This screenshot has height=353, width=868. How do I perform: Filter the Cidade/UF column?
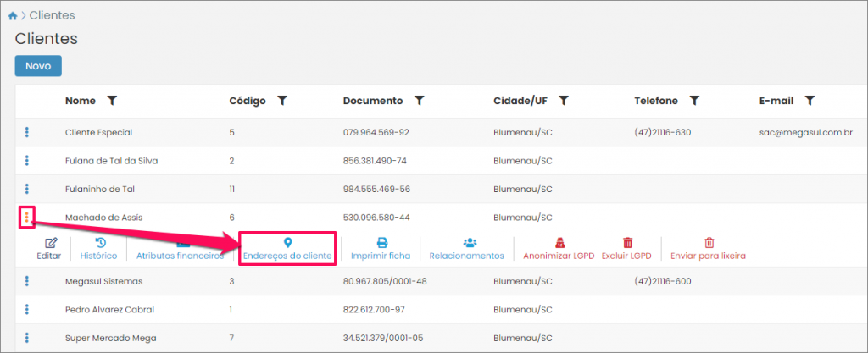coord(563,101)
